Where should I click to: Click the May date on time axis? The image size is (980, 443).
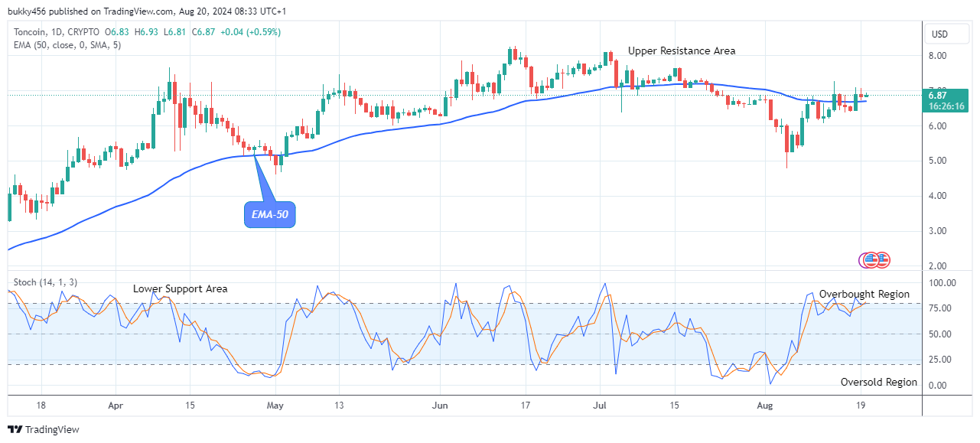(x=276, y=406)
